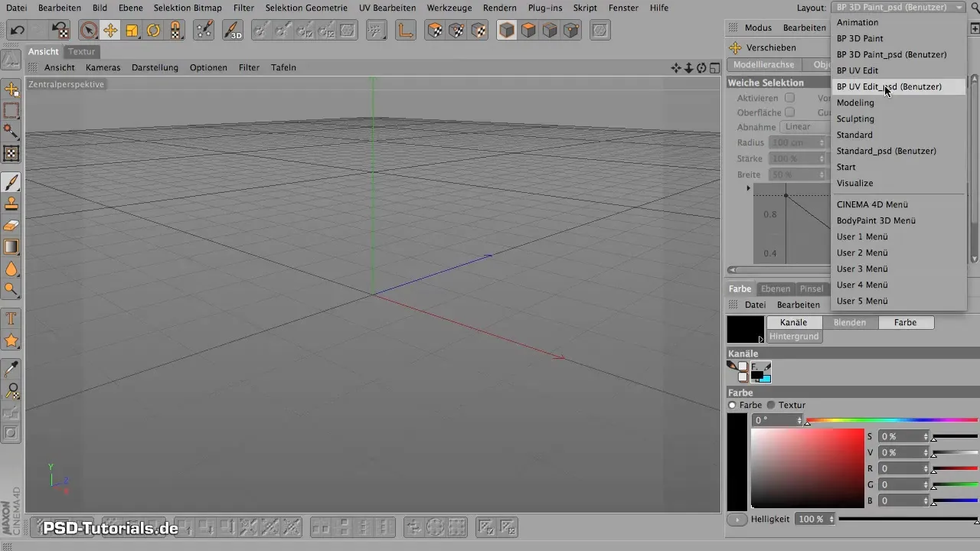The height and width of the screenshot is (551, 980).
Task: Switch to the Textur view tab
Action: click(81, 51)
